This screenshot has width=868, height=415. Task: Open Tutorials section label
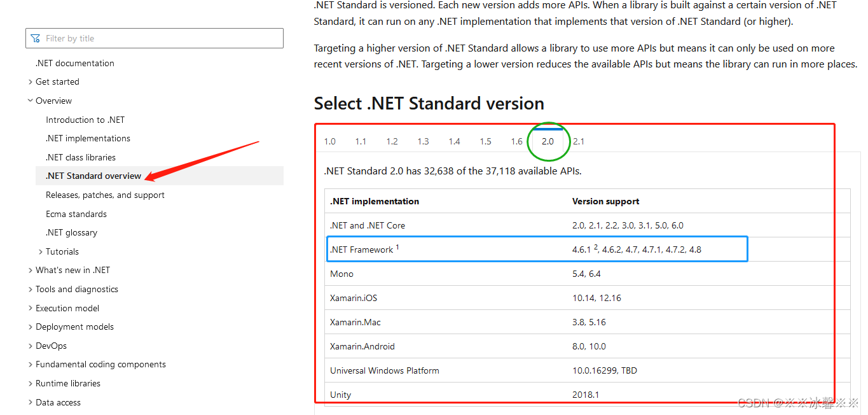(x=62, y=251)
